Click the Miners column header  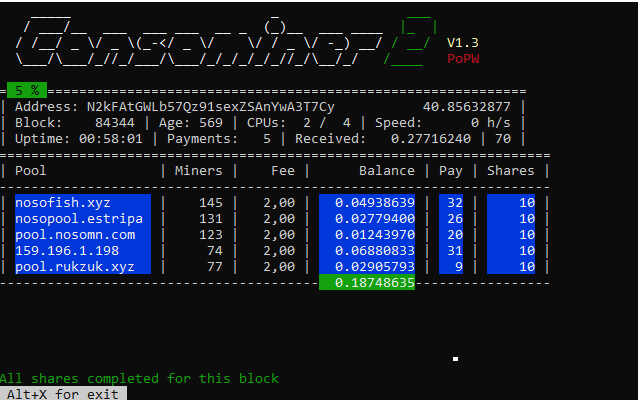point(199,170)
